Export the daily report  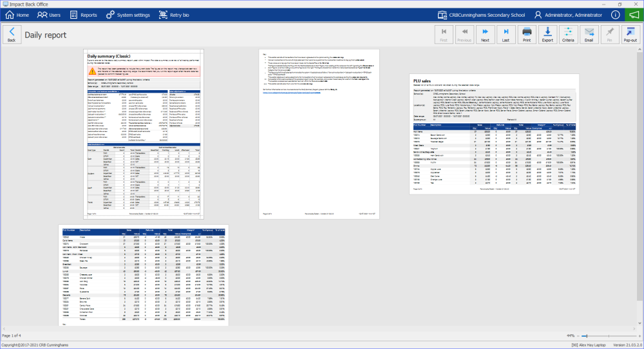[x=547, y=35]
